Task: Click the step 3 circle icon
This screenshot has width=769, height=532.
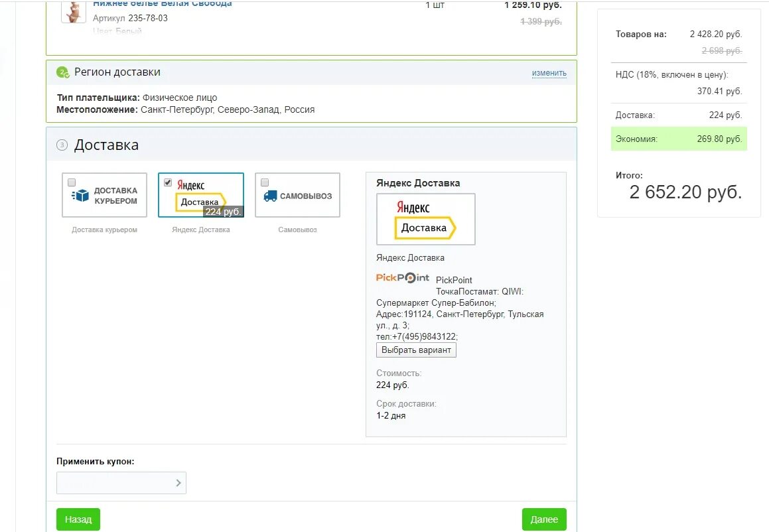Action: [62, 145]
